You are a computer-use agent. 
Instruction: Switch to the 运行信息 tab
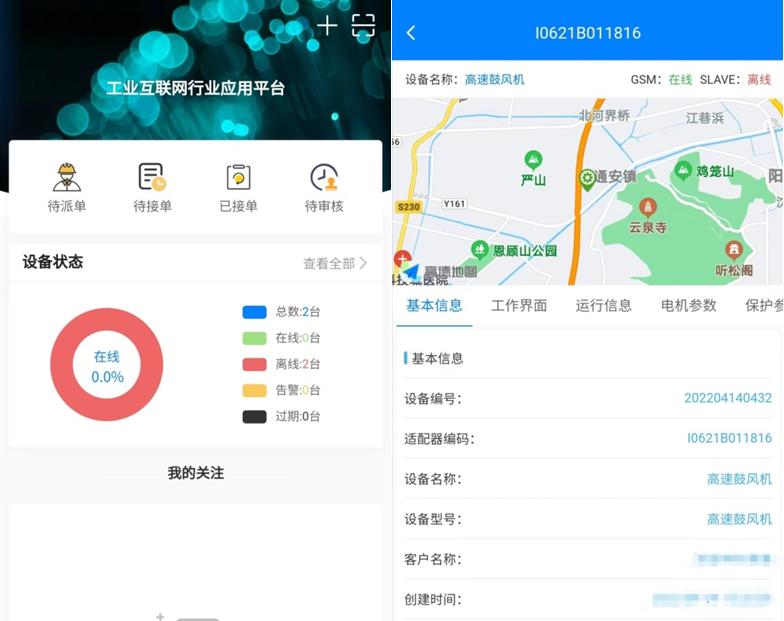click(x=604, y=306)
